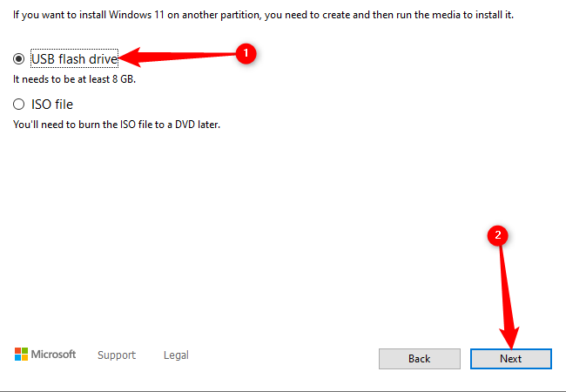Click the red arrow pointing at Next
The image size is (566, 392).
507,296
